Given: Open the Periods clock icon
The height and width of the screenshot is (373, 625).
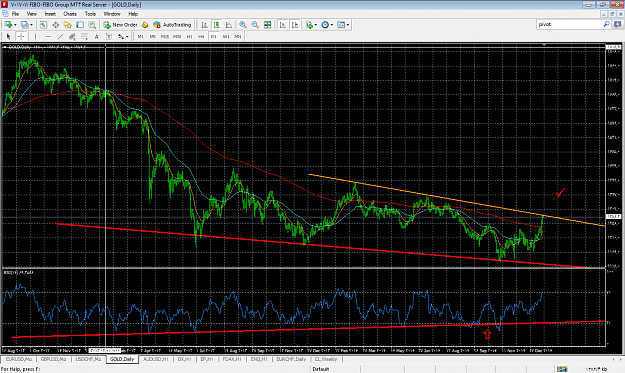Looking at the screenshot, I should [x=325, y=25].
